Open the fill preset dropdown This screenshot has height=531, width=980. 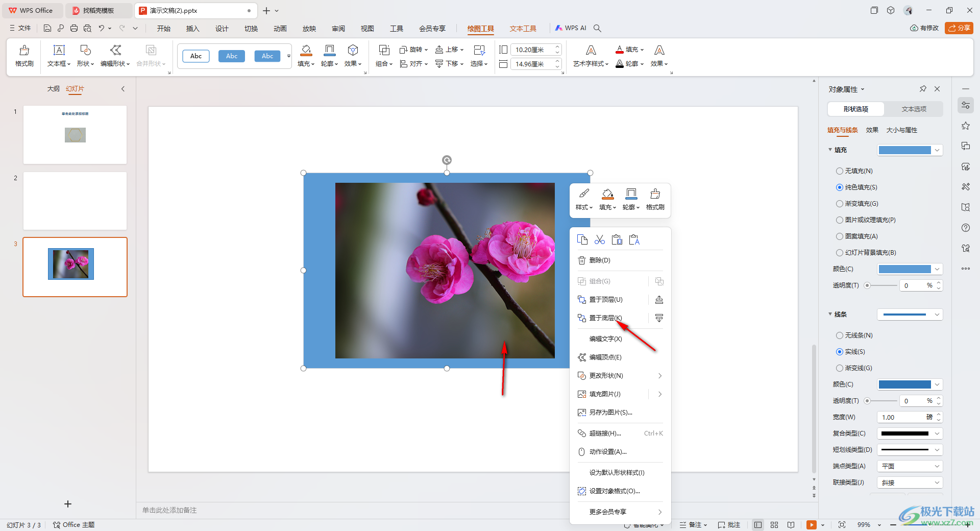click(x=910, y=150)
